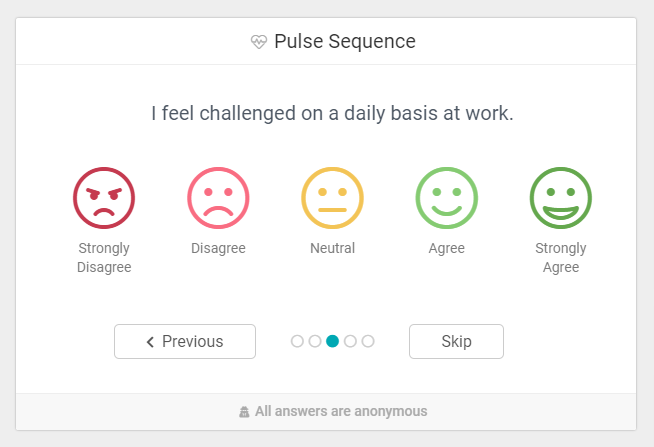
Task: Pick the light green smiling Agree face
Action: [446, 197]
